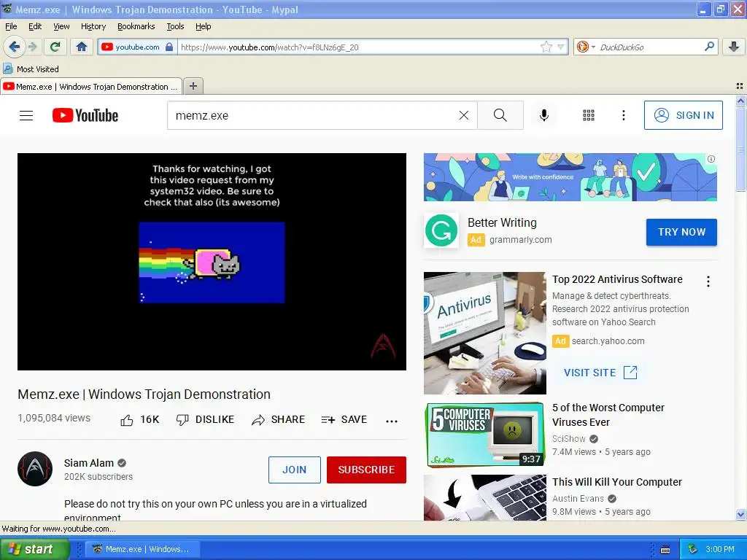Open the Austin Evans channel name

[x=578, y=499]
